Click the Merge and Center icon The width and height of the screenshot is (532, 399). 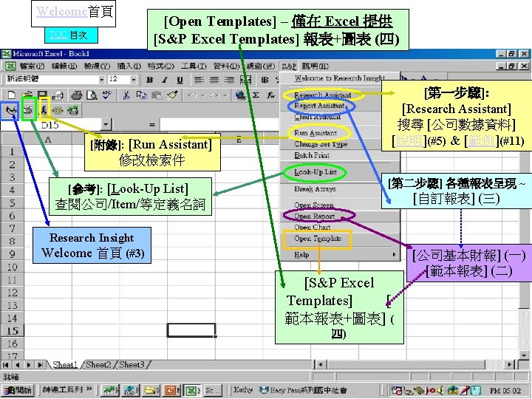click(x=245, y=80)
